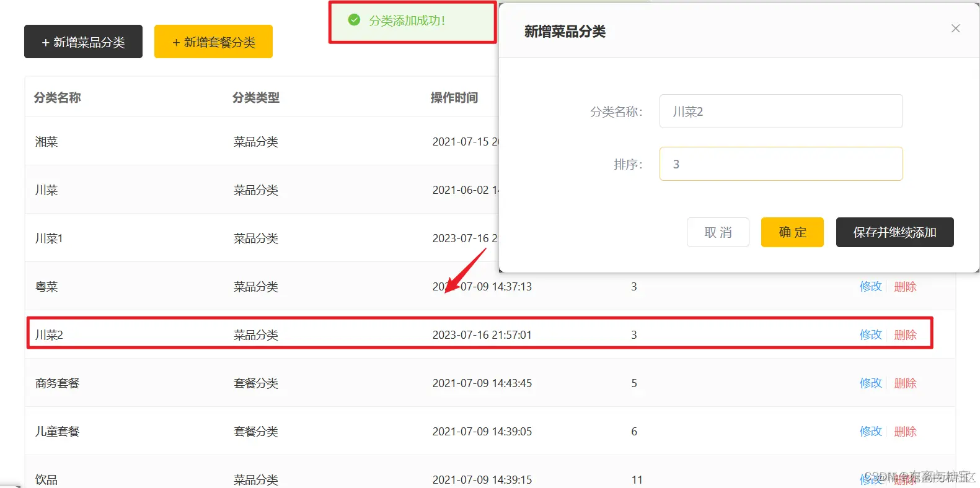
Task: Click 删除 for 粤菜 row
Action: tap(905, 287)
